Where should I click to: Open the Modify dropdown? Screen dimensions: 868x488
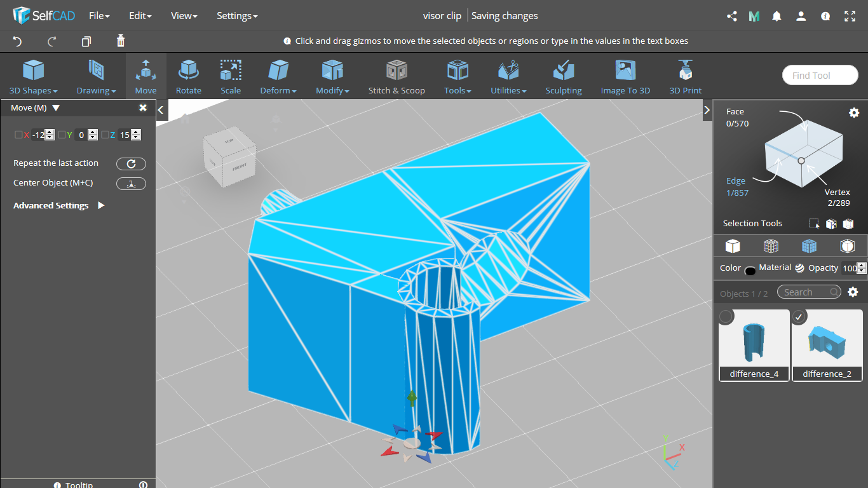pyautogui.click(x=332, y=76)
